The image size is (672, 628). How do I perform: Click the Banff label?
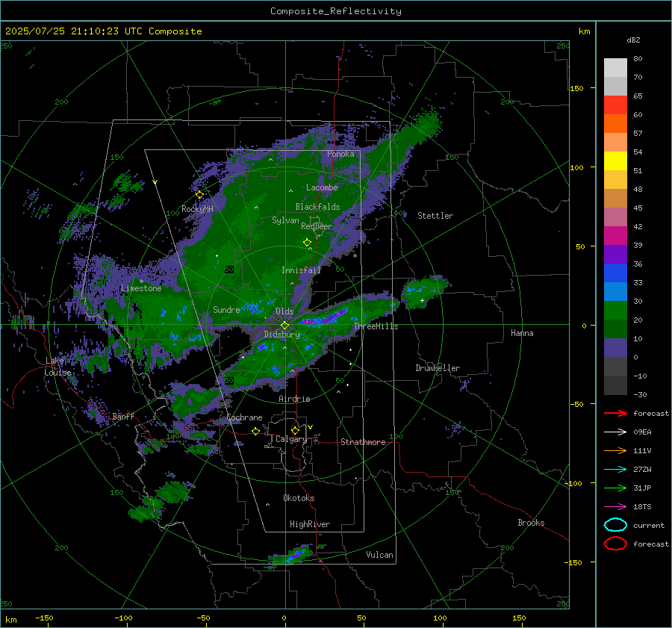coord(123,417)
